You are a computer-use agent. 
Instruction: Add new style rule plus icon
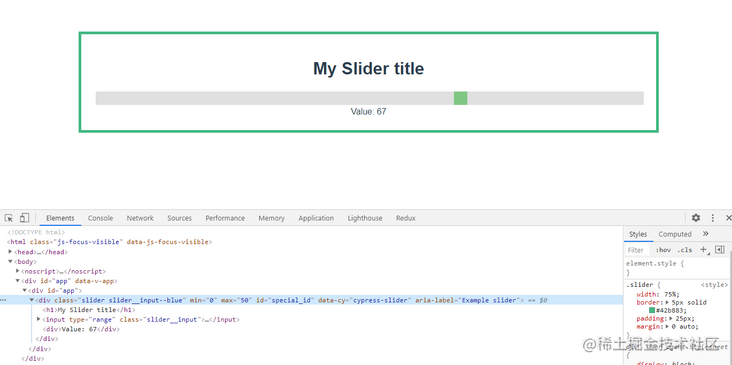point(704,250)
